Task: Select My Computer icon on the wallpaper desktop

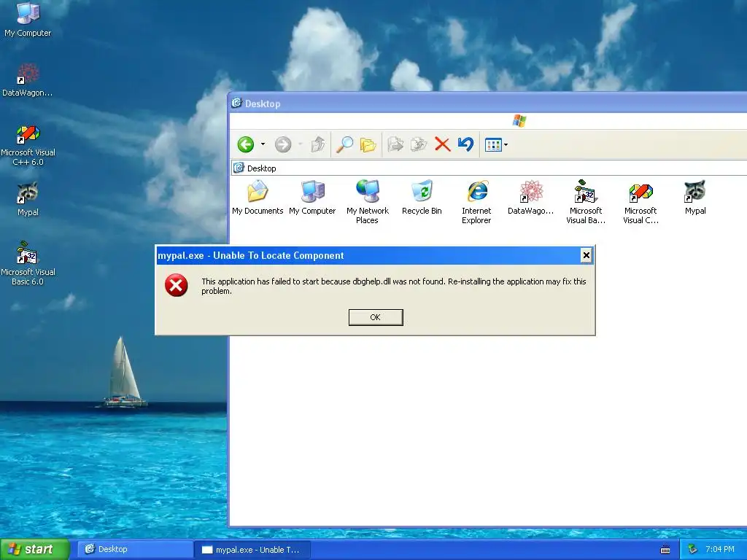Action: tap(28, 20)
